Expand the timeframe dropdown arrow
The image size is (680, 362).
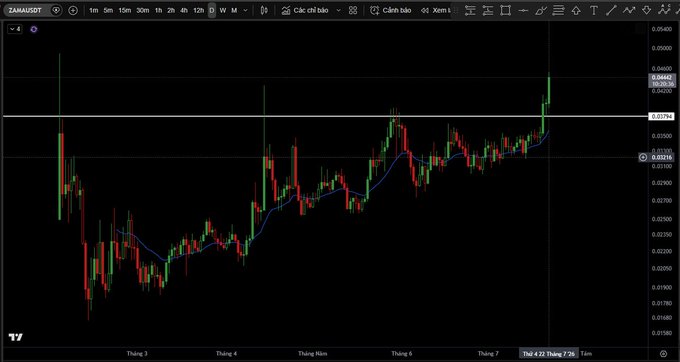(246, 10)
